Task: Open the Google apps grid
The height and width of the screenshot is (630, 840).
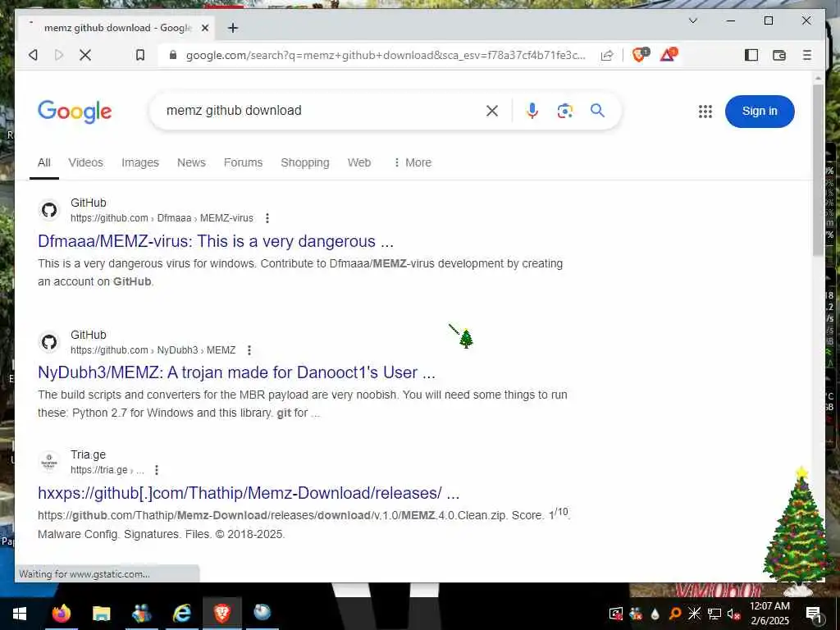Action: (x=705, y=112)
